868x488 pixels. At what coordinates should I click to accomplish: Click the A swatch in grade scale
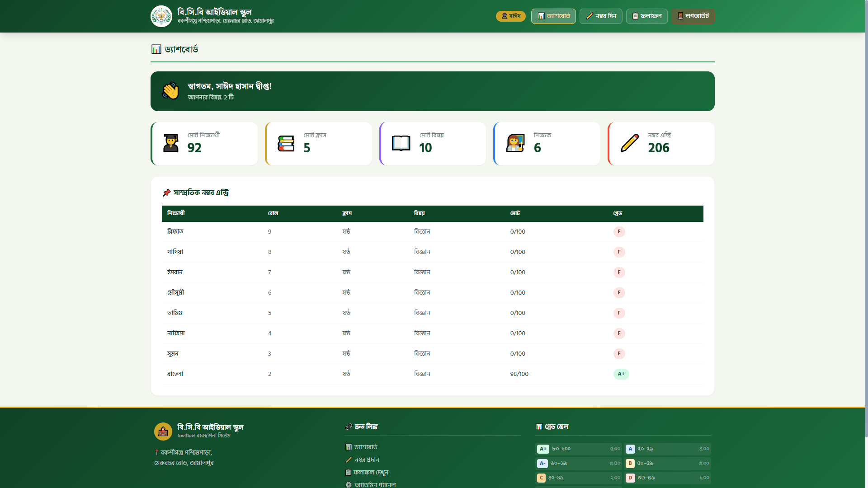[630, 449]
